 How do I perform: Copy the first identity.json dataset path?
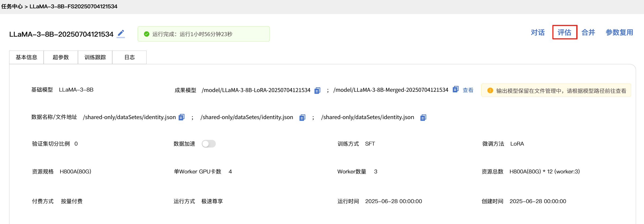pos(182,117)
